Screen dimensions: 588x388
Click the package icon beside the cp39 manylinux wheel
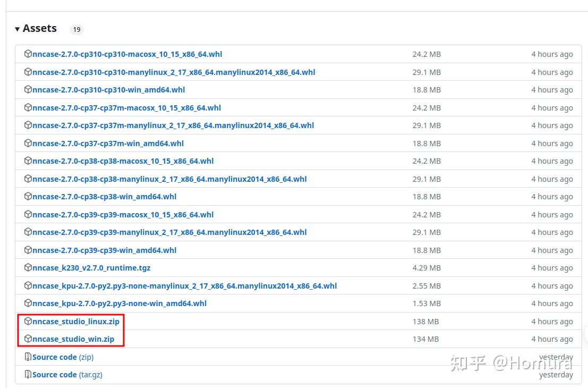pyautogui.click(x=28, y=232)
